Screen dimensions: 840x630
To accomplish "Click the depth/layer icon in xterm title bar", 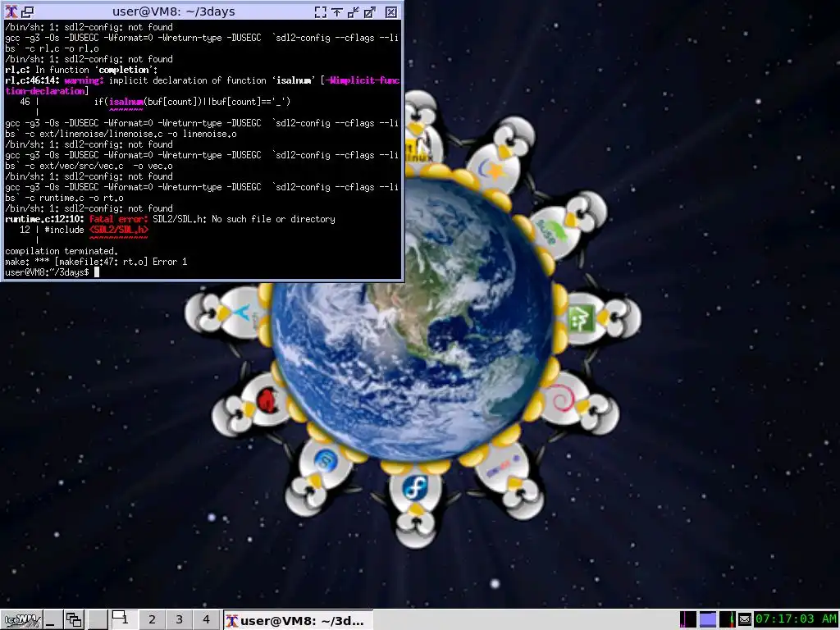I will pyautogui.click(x=27, y=11).
